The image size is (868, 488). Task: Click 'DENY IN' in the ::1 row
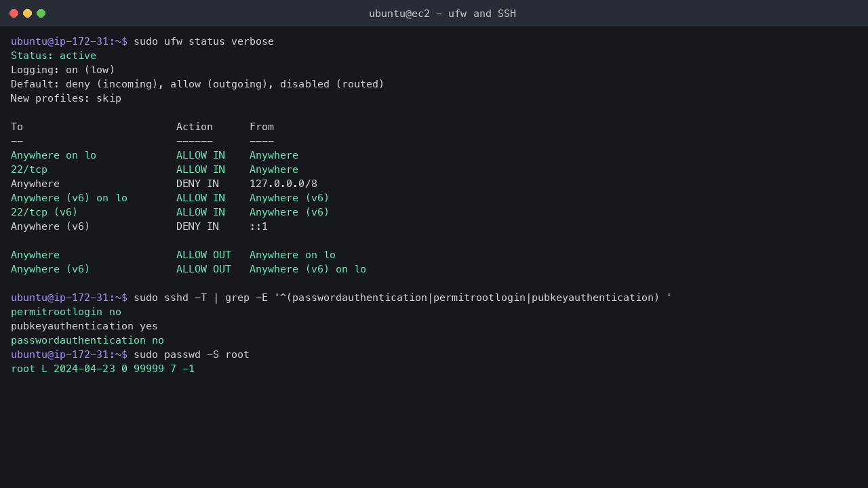197,226
